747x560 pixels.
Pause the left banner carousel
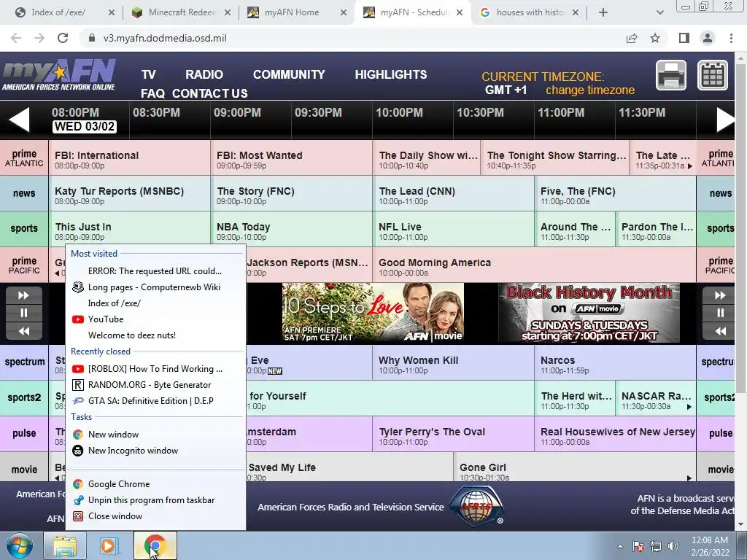pos(24,313)
